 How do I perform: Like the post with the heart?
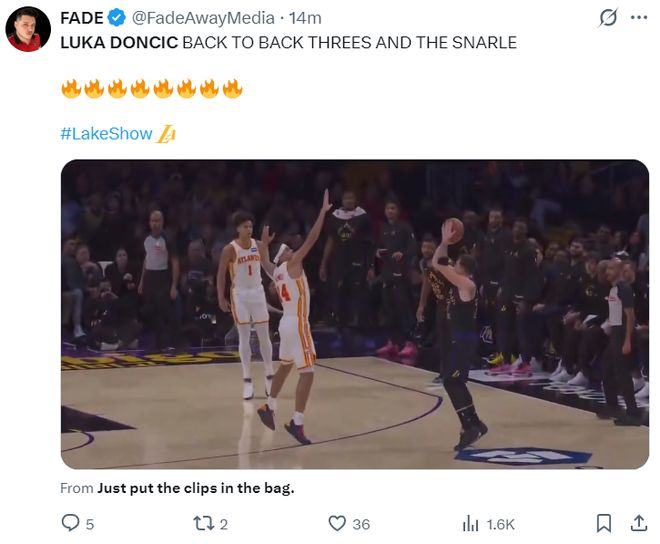click(337, 523)
